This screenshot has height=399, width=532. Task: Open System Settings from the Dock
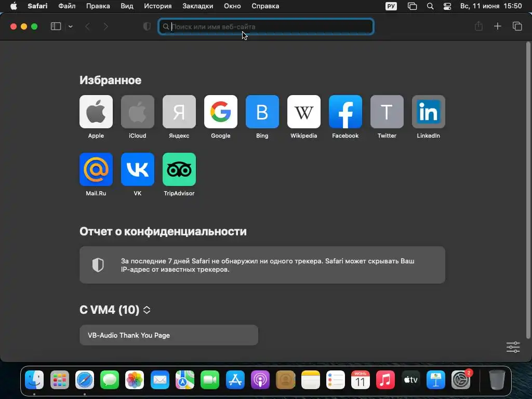coord(461,380)
